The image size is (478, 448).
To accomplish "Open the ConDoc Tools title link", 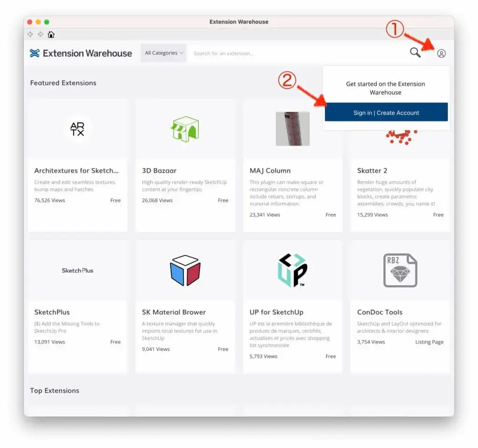I will coord(380,312).
